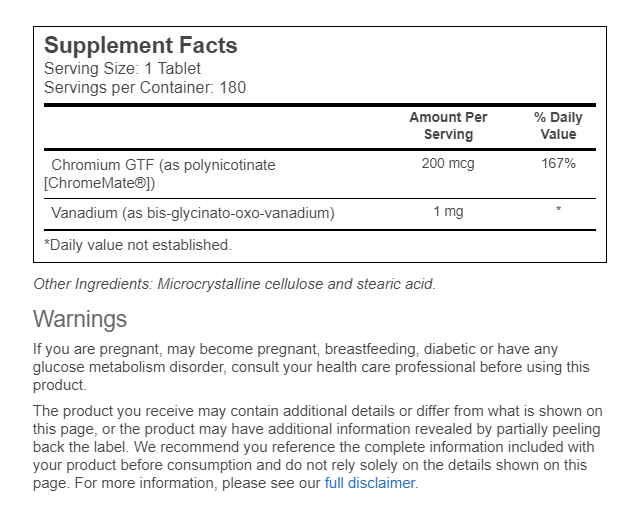Select the Amount Per Serving column header

click(x=448, y=125)
